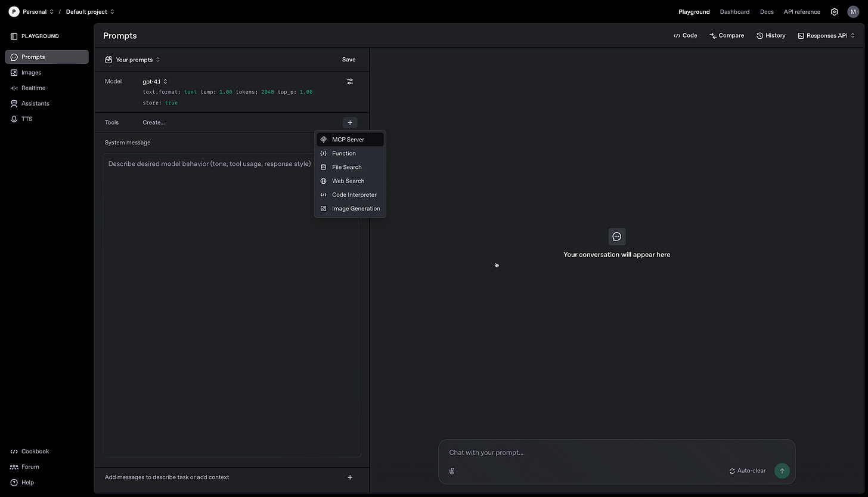Open model settings sliders icon
Viewport: 868px width, 497px height.
pyautogui.click(x=350, y=82)
